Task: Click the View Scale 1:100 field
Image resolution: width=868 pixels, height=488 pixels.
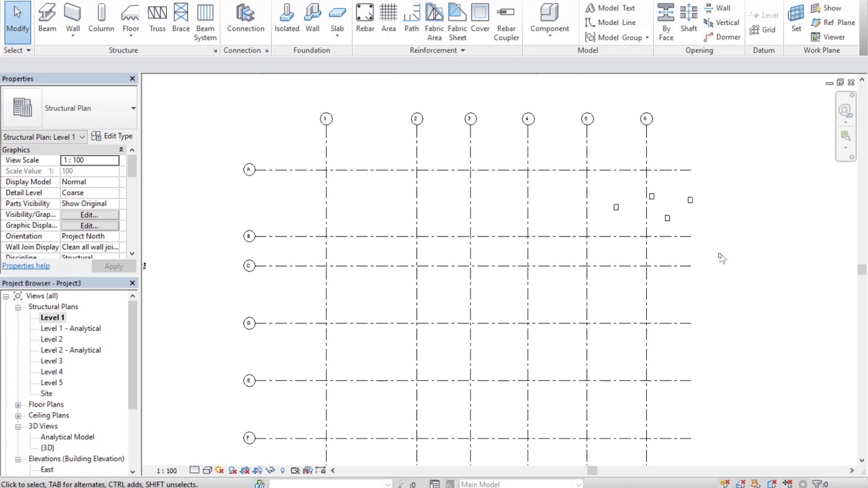Action: click(x=90, y=160)
